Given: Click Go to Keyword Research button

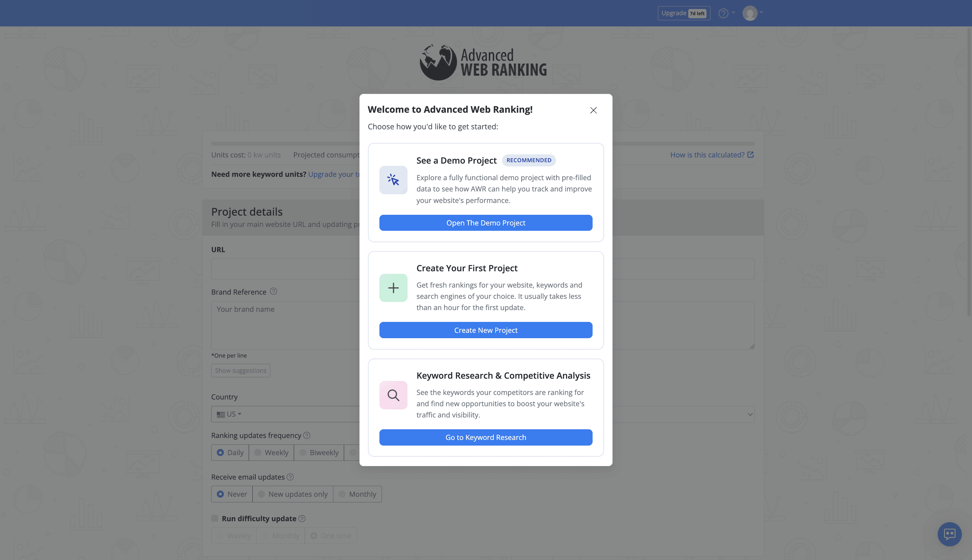Looking at the screenshot, I should coord(486,437).
